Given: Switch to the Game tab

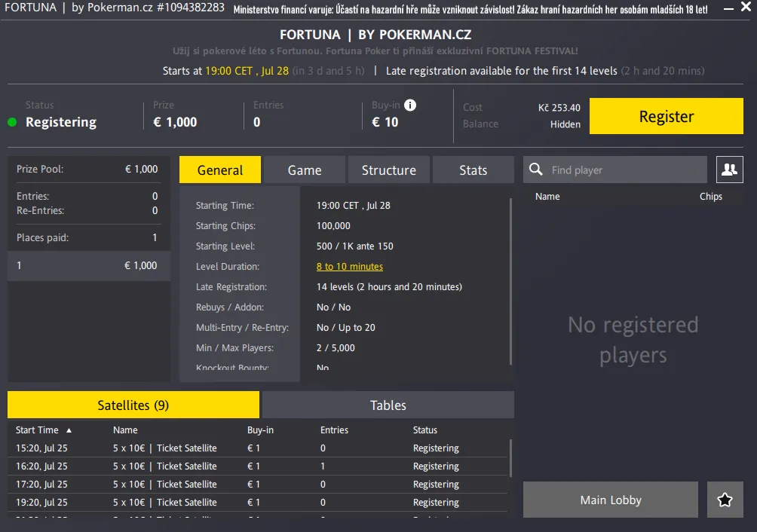Looking at the screenshot, I should coord(304,170).
